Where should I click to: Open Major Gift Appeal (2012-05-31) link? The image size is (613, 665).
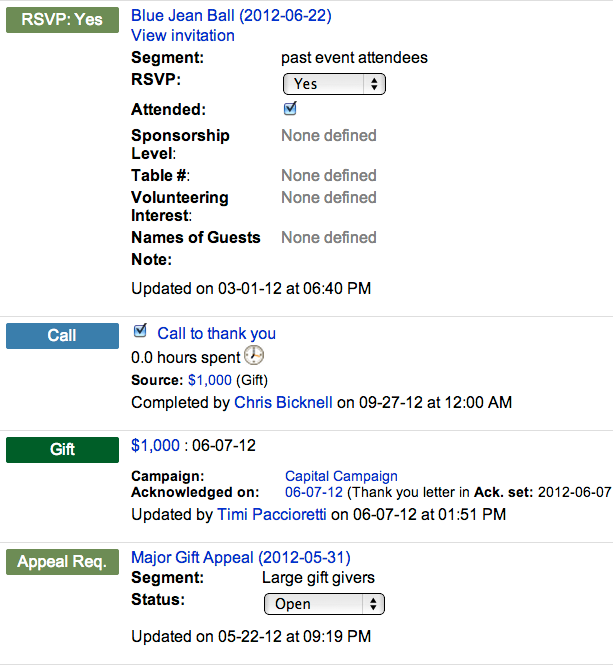click(241, 558)
